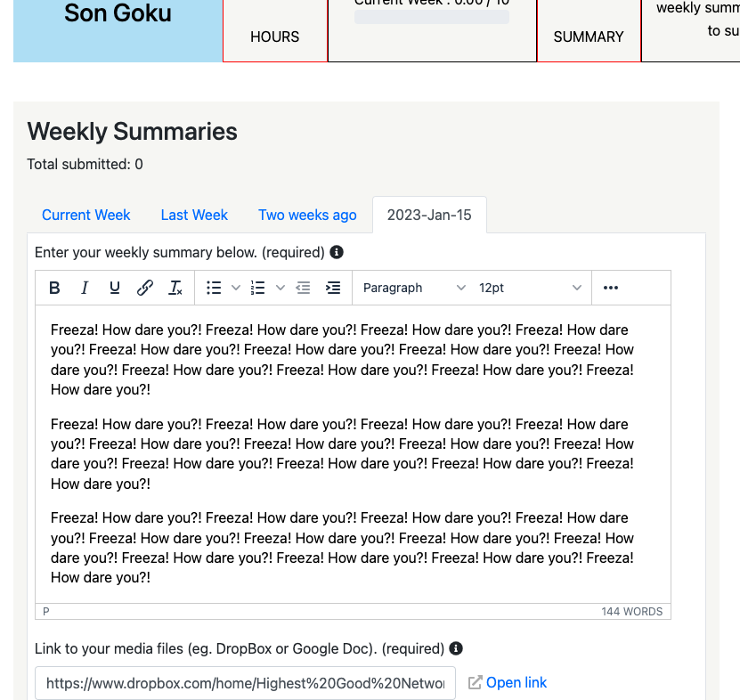740x700 pixels.
Task: Toggle underline formatting button
Action: [x=115, y=288]
